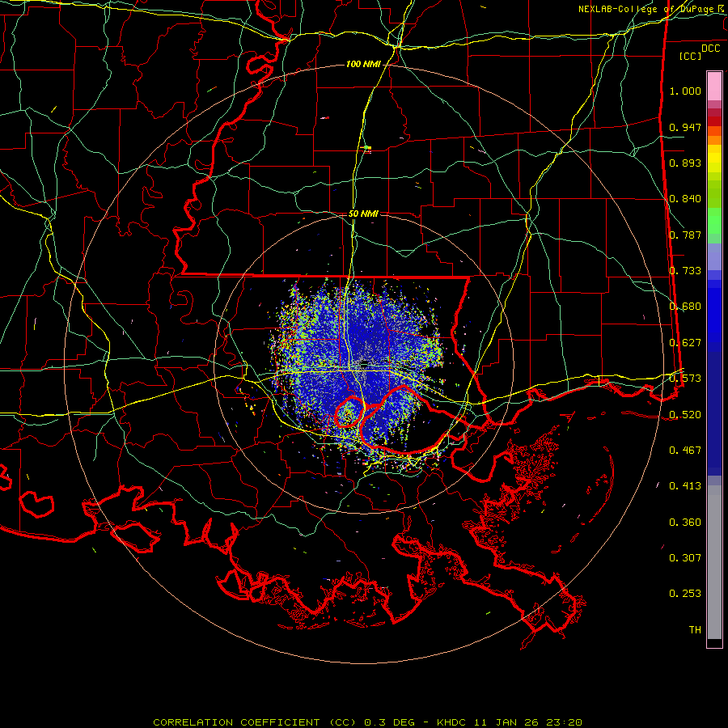This screenshot has height=728, width=728.
Task: Pick the bright green color bar segment
Action: (x=714, y=221)
